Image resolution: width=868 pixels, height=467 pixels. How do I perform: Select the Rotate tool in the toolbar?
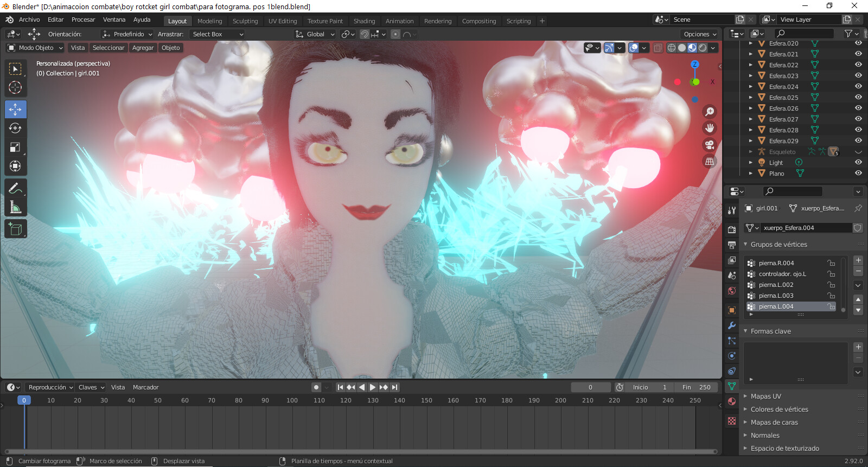[x=15, y=129]
